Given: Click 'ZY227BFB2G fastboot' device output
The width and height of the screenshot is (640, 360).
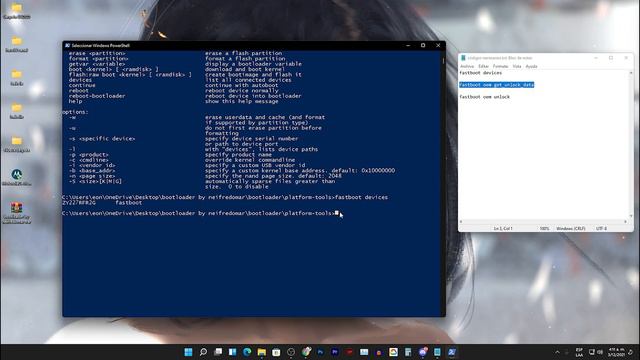Looking at the screenshot, I should tap(102, 202).
